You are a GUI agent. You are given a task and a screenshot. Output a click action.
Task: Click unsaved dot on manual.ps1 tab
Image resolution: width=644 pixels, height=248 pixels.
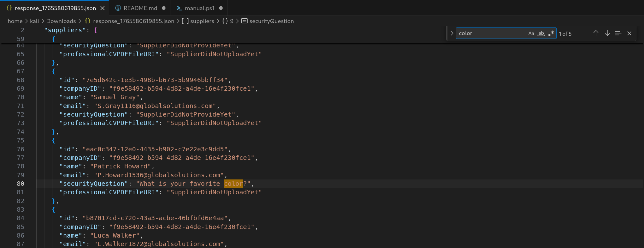221,8
